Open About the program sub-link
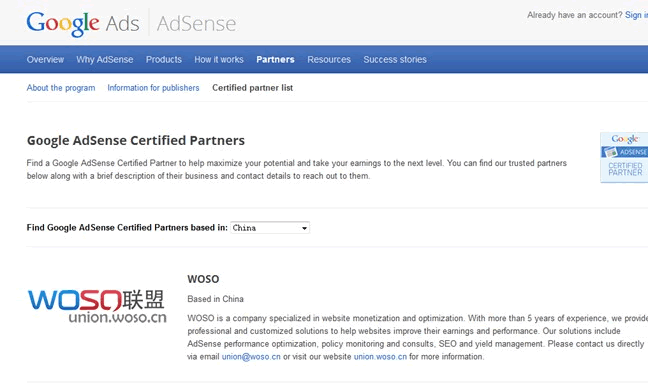This screenshot has width=648, height=392. tap(61, 88)
